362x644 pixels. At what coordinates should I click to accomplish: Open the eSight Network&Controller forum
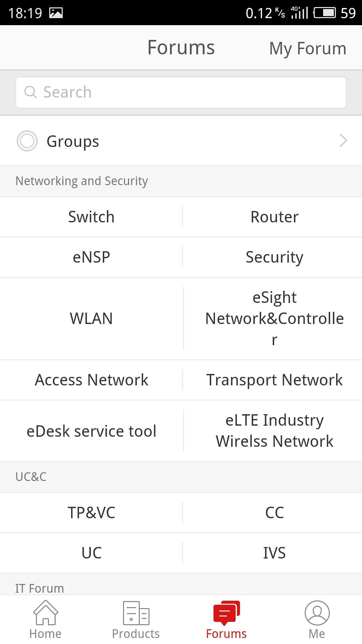coord(274,318)
